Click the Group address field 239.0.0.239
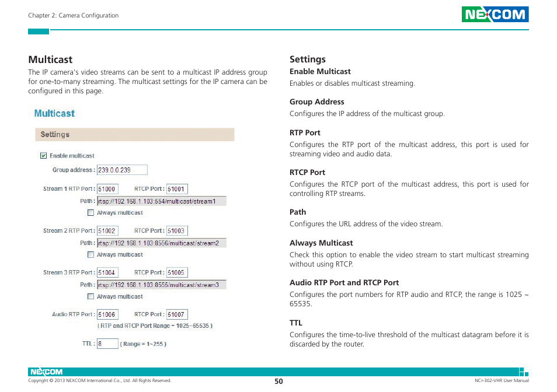This screenshot has width=557, height=392. click(x=122, y=170)
